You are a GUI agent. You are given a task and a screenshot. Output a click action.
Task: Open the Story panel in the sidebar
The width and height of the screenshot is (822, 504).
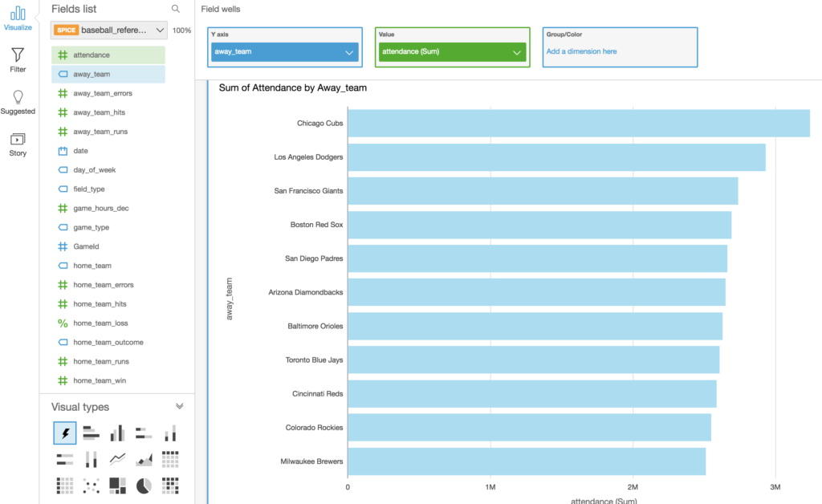(x=18, y=144)
